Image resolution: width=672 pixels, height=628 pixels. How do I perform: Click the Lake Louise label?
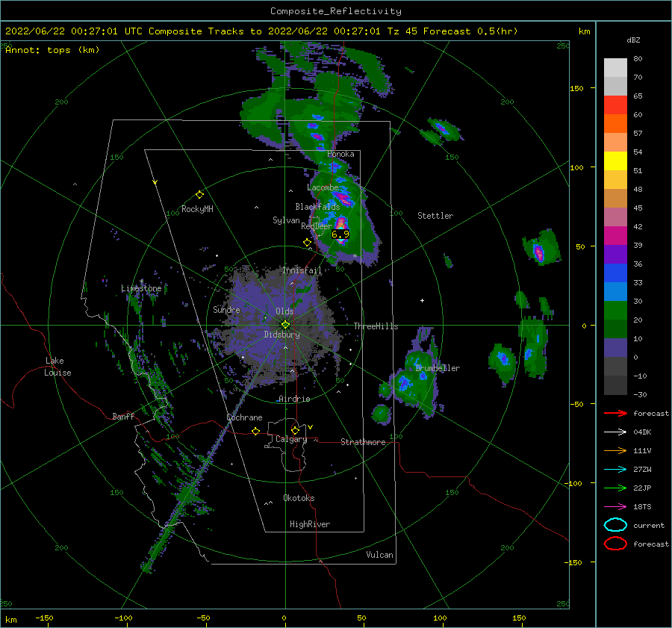(x=57, y=367)
